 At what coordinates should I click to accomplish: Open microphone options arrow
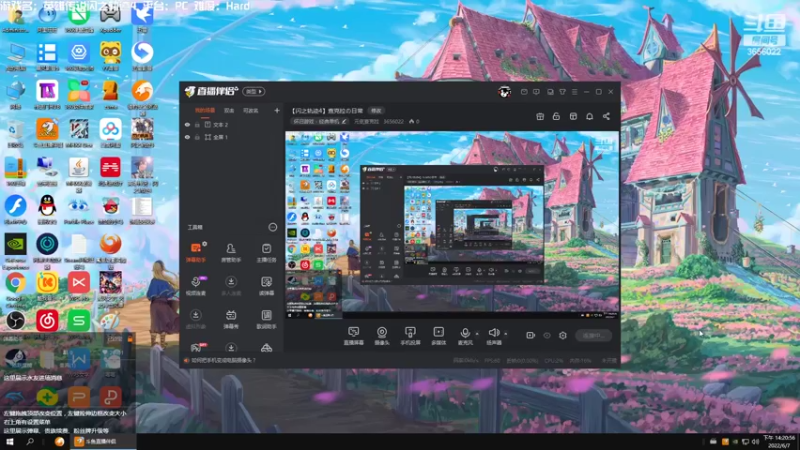pyautogui.click(x=477, y=334)
